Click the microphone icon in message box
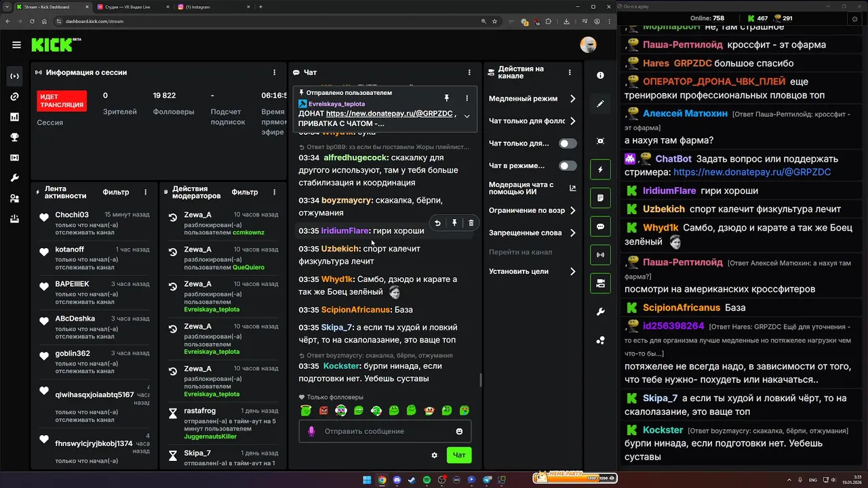This screenshot has width=868, height=488. pos(311,431)
